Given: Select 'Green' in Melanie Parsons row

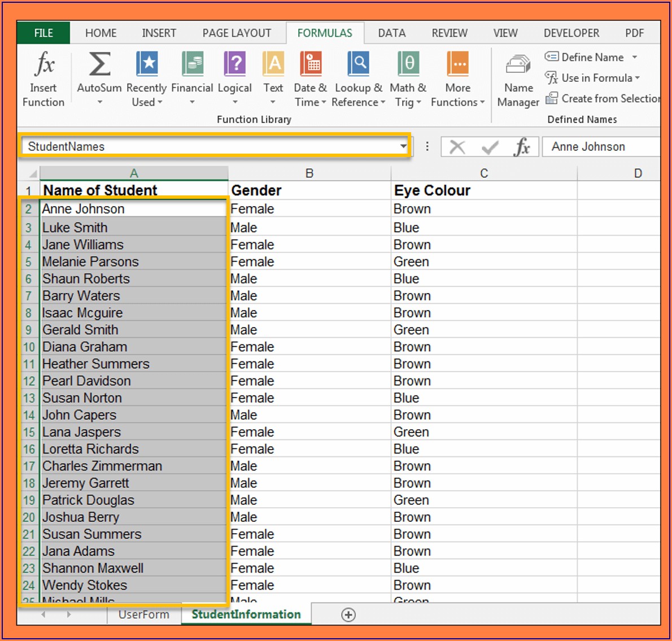Looking at the screenshot, I should 484,261.
